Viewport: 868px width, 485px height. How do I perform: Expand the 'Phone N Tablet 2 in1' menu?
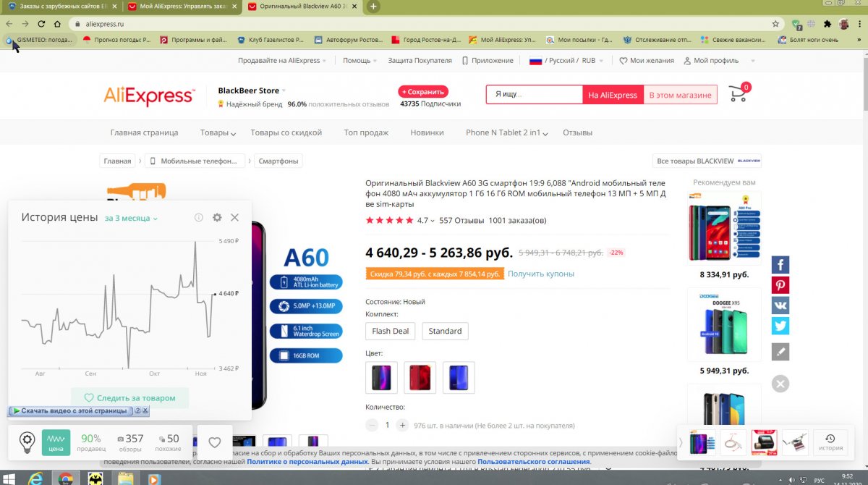[507, 132]
